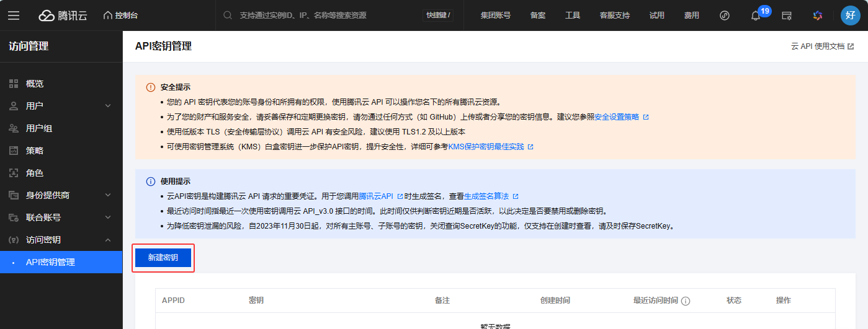Open the 工具 top menu

coord(572,15)
